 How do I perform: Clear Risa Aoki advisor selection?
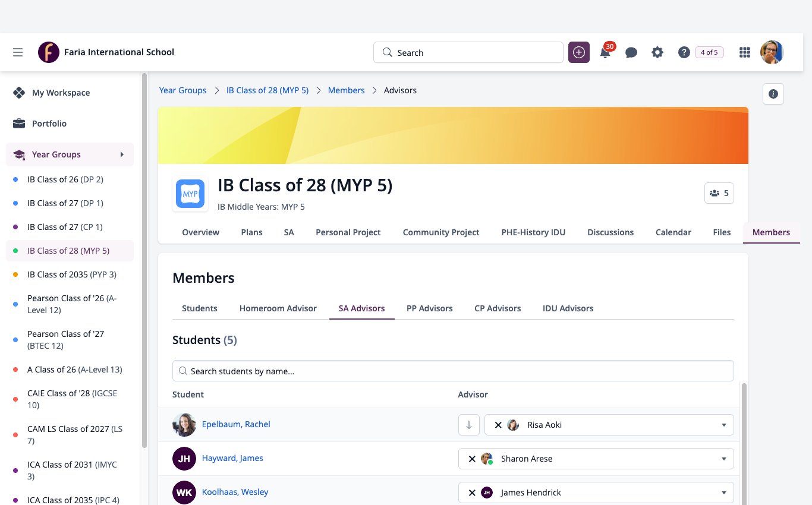coord(498,425)
